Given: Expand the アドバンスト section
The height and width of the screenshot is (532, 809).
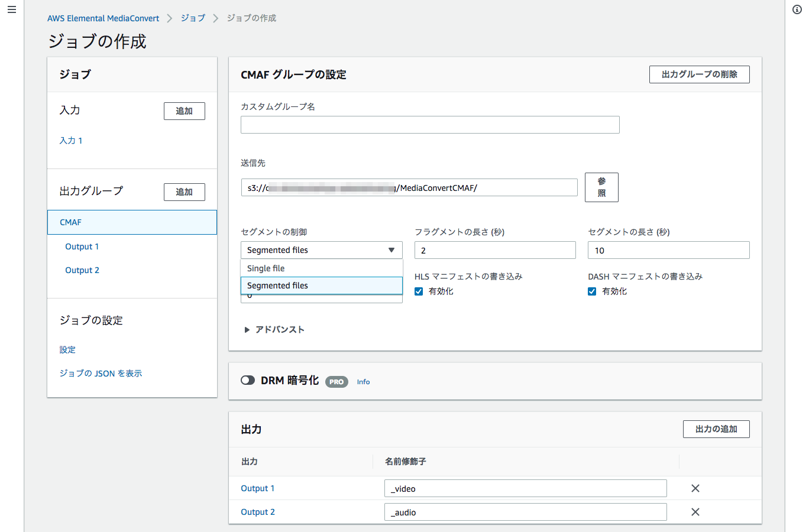Looking at the screenshot, I should pyautogui.click(x=274, y=329).
